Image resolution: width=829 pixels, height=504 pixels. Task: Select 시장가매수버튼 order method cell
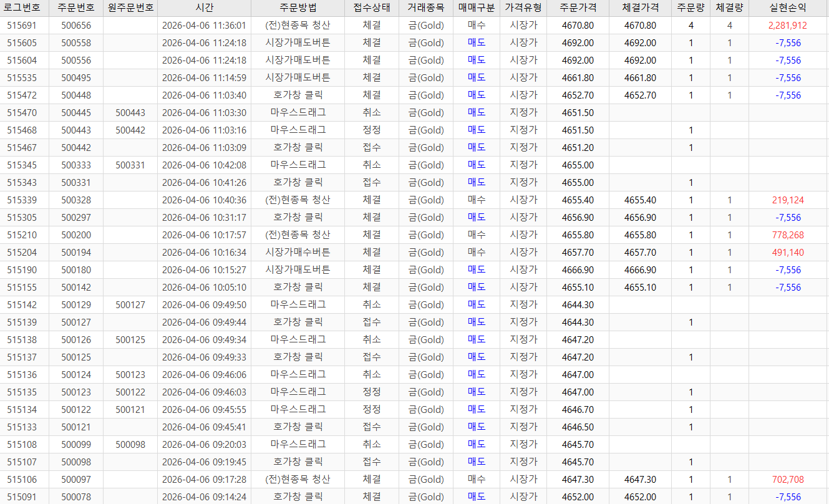(x=298, y=253)
